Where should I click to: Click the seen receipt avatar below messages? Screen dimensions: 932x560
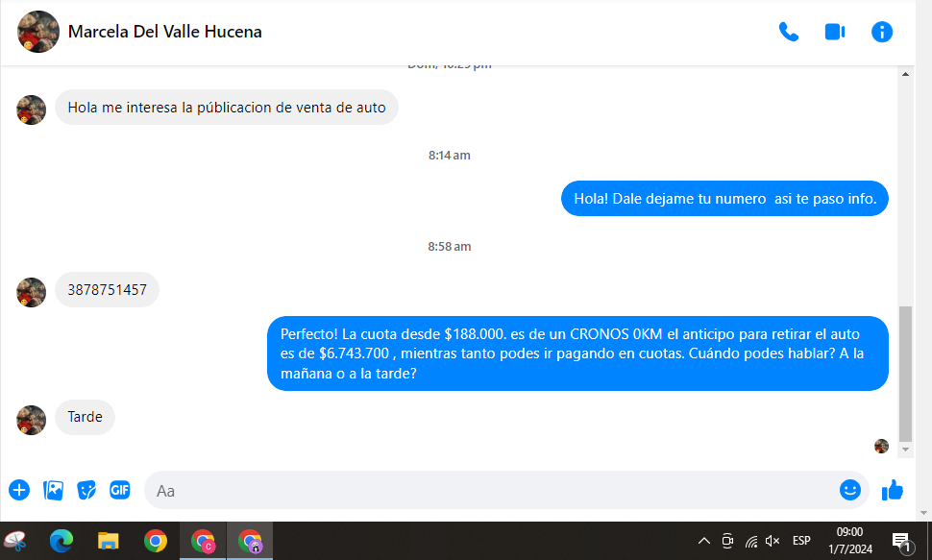coord(881,446)
